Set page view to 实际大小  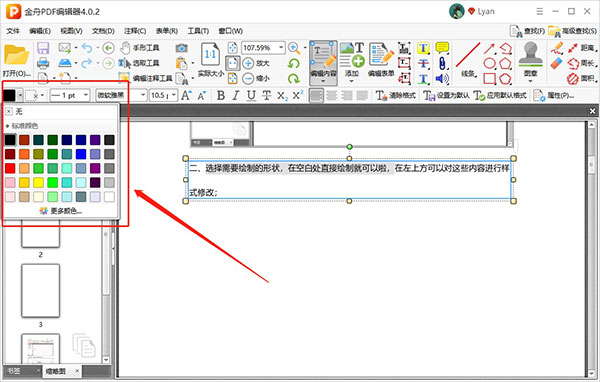click(x=210, y=59)
